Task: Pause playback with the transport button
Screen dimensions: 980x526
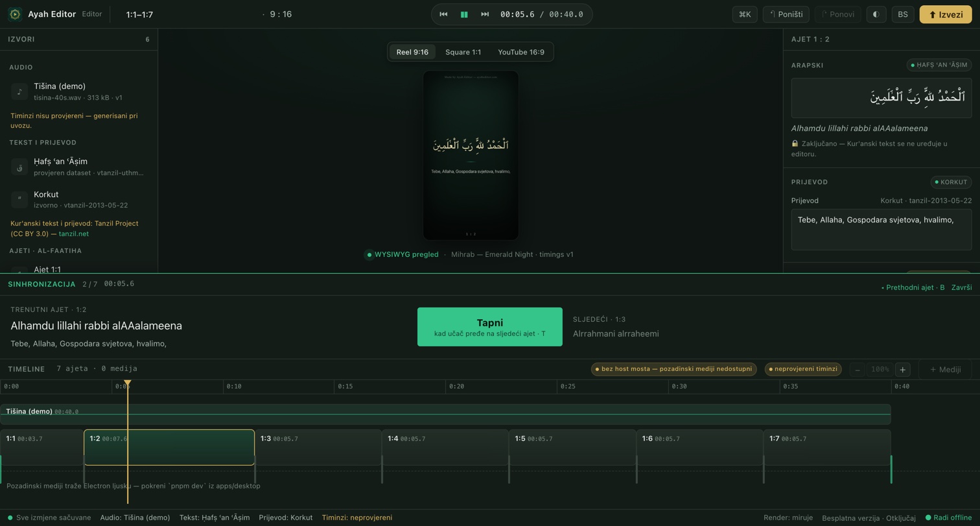Action: (x=464, y=14)
